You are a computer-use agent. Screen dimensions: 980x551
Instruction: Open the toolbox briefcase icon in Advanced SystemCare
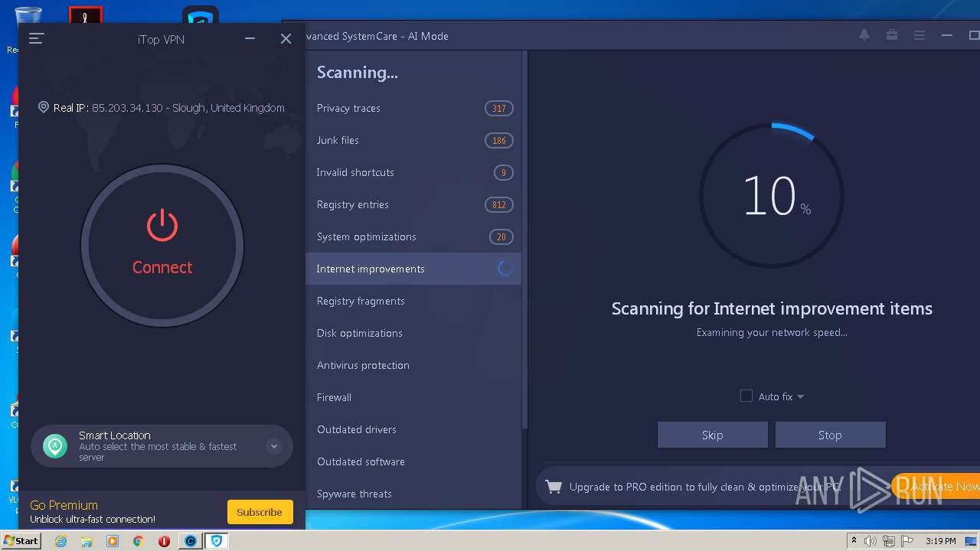(x=892, y=35)
